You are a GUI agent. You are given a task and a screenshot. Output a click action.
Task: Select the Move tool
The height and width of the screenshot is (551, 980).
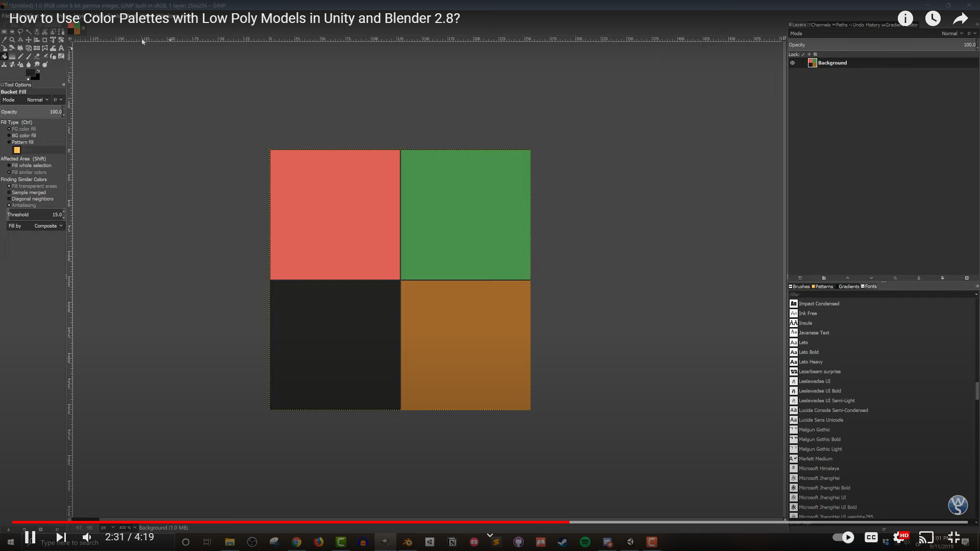29,40
